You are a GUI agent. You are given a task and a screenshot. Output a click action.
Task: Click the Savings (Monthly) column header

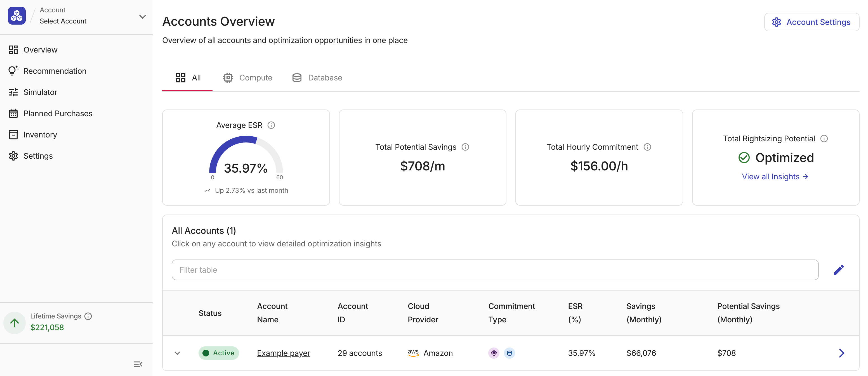643,313
